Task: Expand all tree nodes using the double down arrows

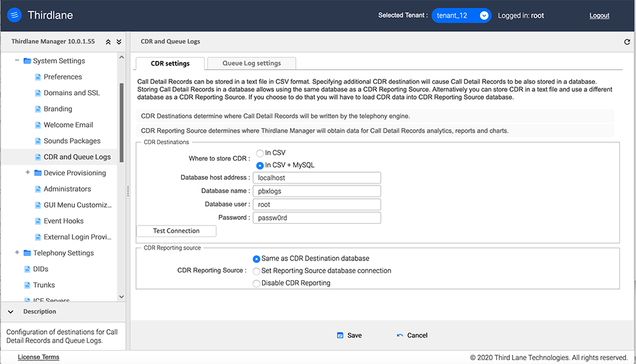Action: 118,42
